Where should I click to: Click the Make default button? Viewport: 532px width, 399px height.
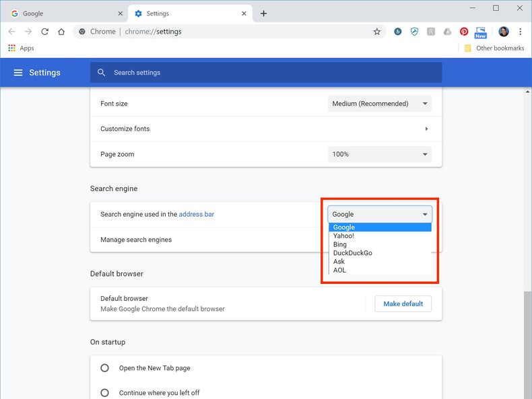click(x=403, y=303)
